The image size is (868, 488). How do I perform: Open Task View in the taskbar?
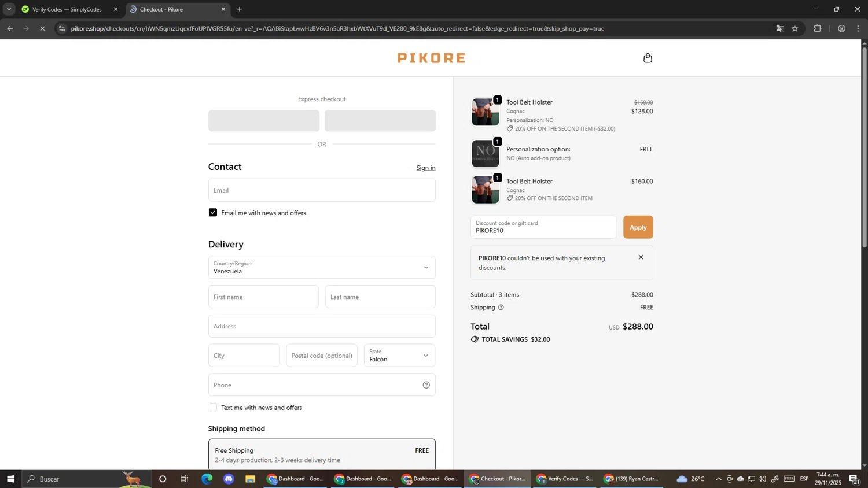[x=185, y=479]
